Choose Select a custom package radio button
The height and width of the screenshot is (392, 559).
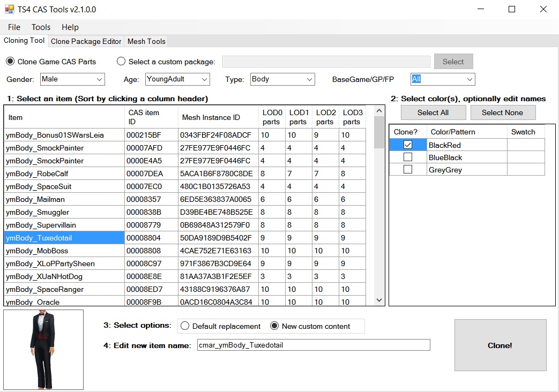click(121, 62)
